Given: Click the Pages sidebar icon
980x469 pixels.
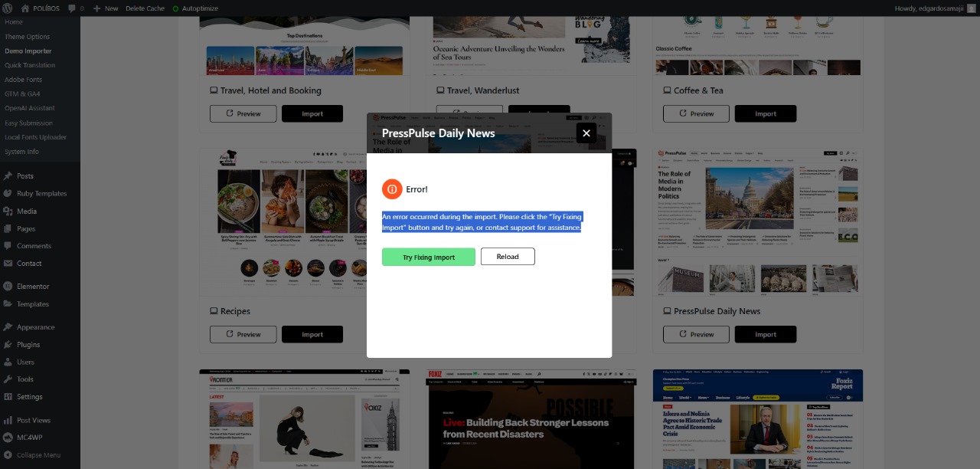Looking at the screenshot, I should click(x=8, y=229).
